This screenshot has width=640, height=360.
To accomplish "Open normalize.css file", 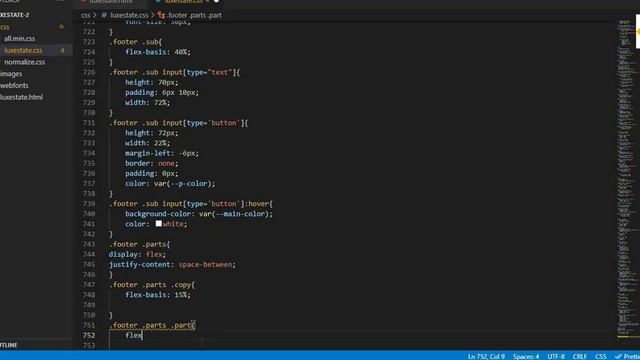I will coord(24,62).
